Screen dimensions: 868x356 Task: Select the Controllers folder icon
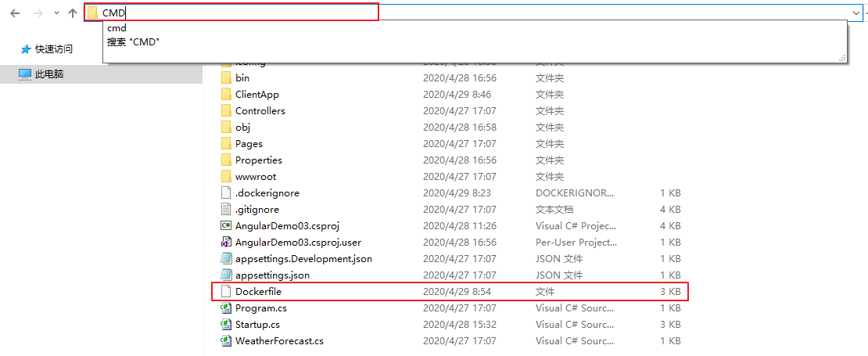pos(226,111)
